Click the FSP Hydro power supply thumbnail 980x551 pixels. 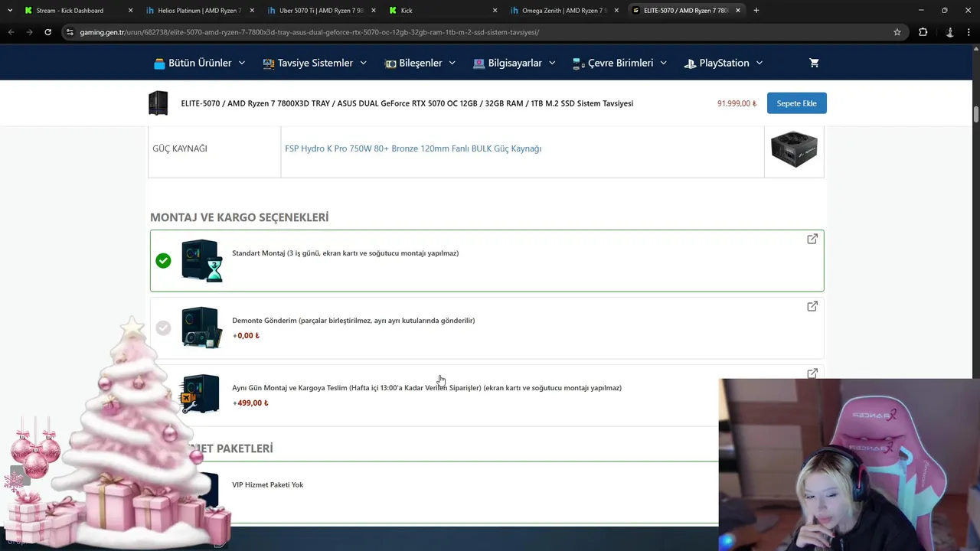794,148
